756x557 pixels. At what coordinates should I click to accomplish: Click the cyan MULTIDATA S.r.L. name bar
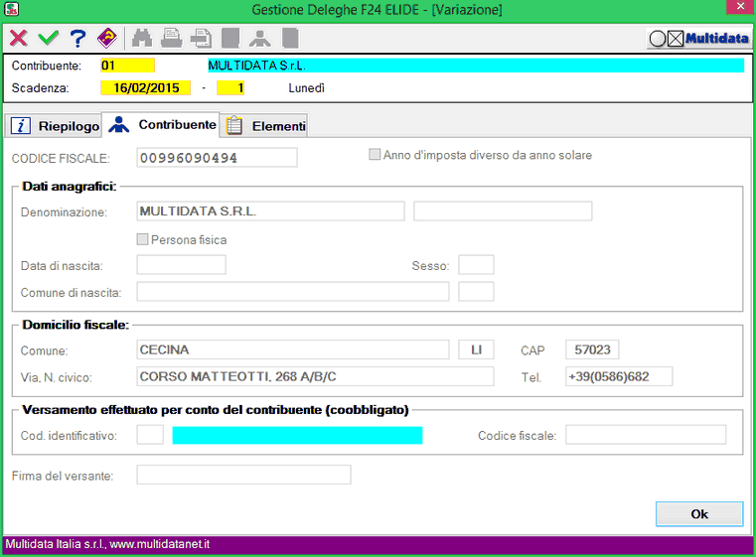476,66
